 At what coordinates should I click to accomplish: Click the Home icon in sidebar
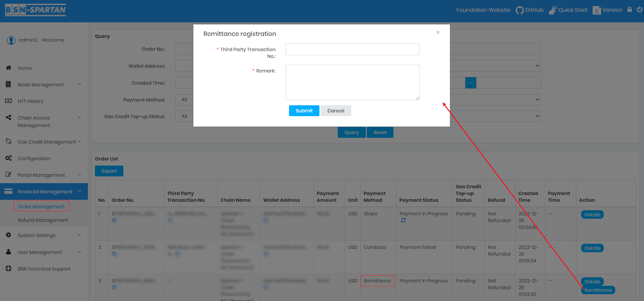click(9, 68)
